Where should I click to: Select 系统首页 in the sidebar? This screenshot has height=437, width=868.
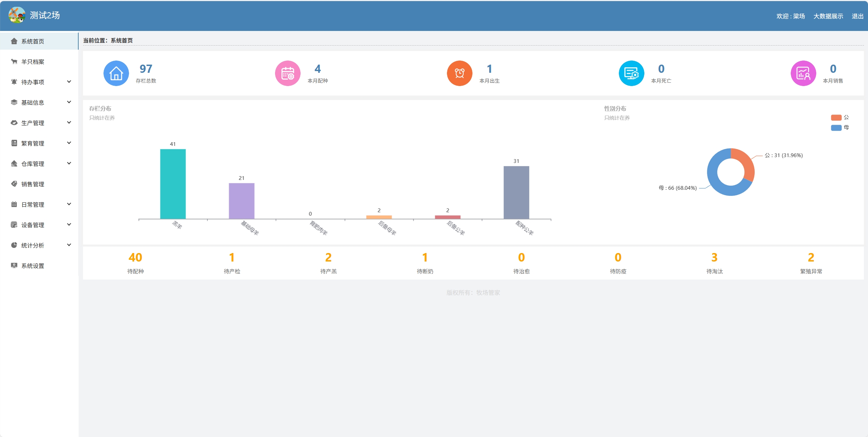(33, 41)
